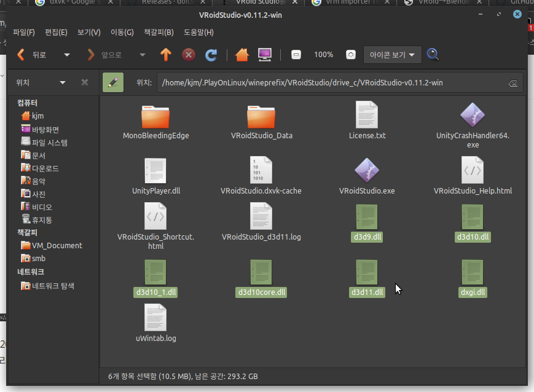The image size is (534, 392).
Task: Go back with the 뒤로 arrow
Action: pyautogui.click(x=21, y=55)
